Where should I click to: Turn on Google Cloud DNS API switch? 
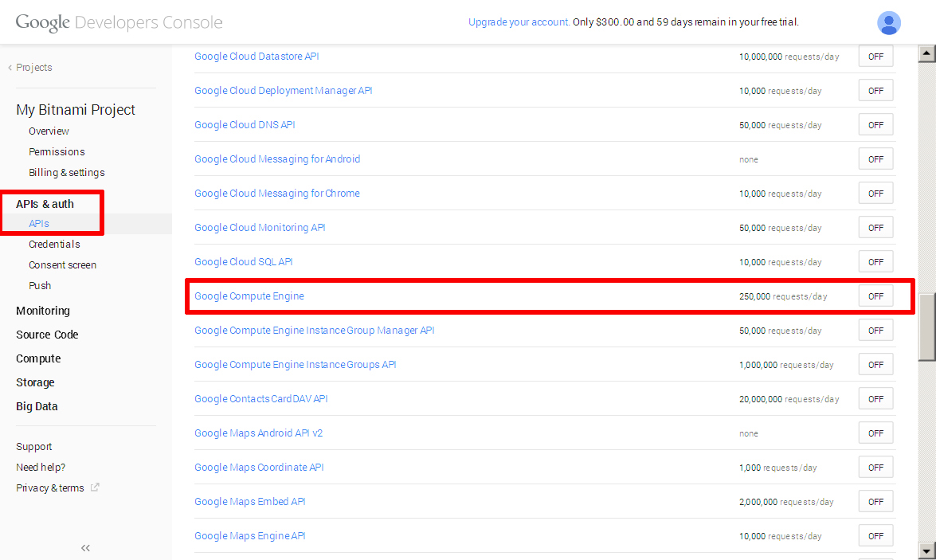pos(875,125)
